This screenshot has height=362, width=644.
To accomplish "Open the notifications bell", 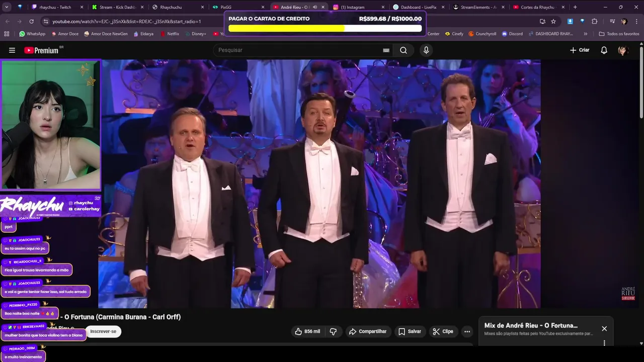I will pyautogui.click(x=604, y=50).
